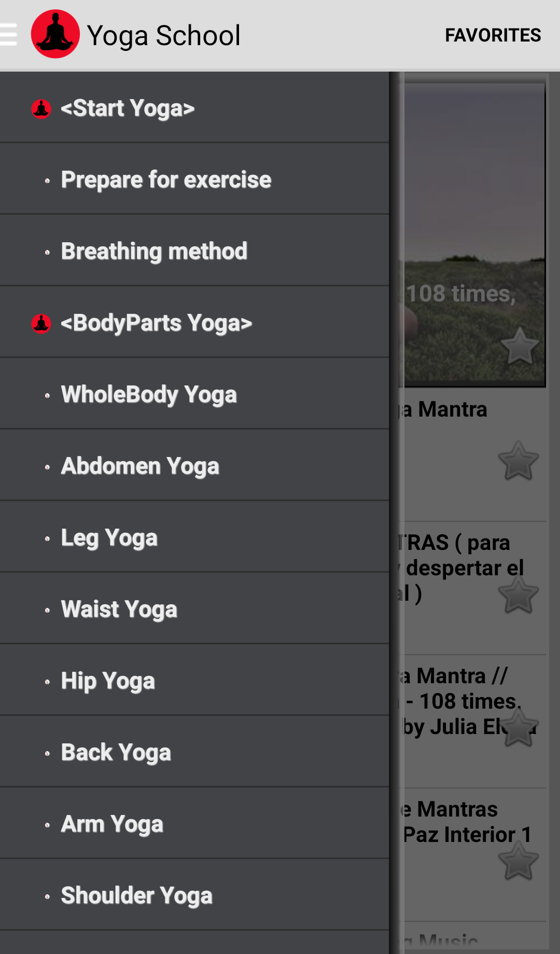The image size is (560, 954).
Task: Open the FAVORITES page
Action: click(x=493, y=35)
